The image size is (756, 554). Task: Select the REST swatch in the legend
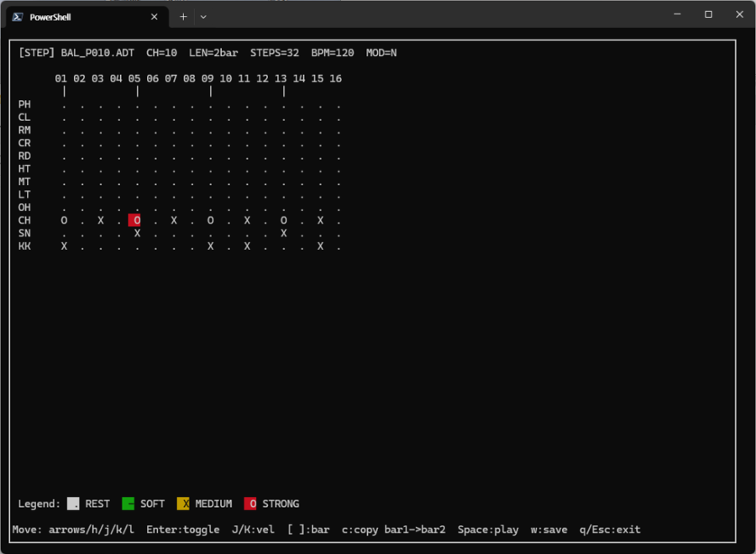pyautogui.click(x=74, y=503)
